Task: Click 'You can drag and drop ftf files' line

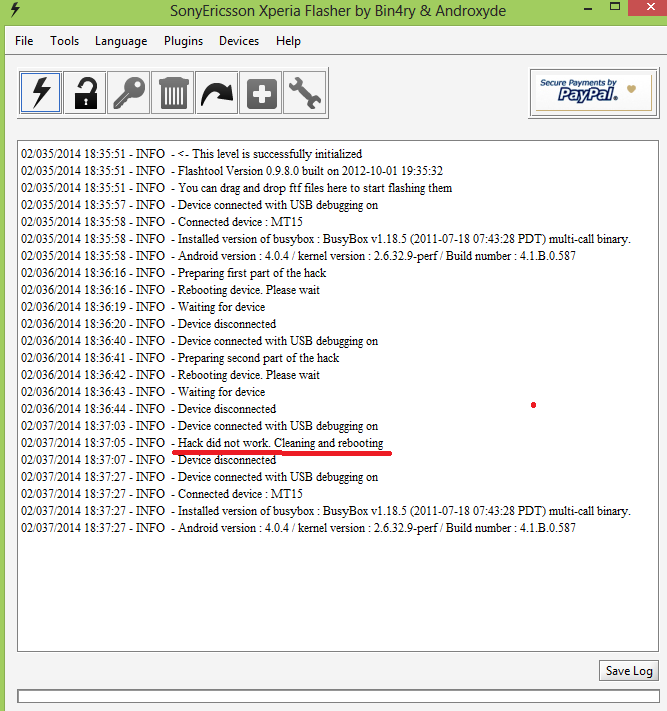Action: coord(236,188)
